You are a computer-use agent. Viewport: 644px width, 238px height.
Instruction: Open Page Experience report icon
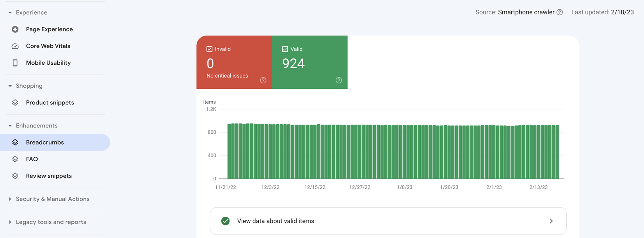click(15, 29)
